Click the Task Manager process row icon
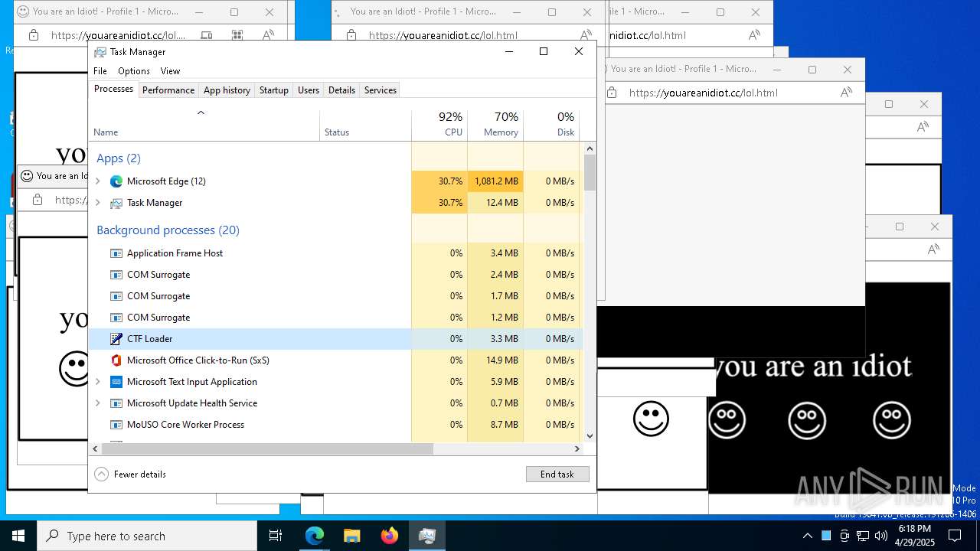The image size is (980, 551). click(116, 203)
